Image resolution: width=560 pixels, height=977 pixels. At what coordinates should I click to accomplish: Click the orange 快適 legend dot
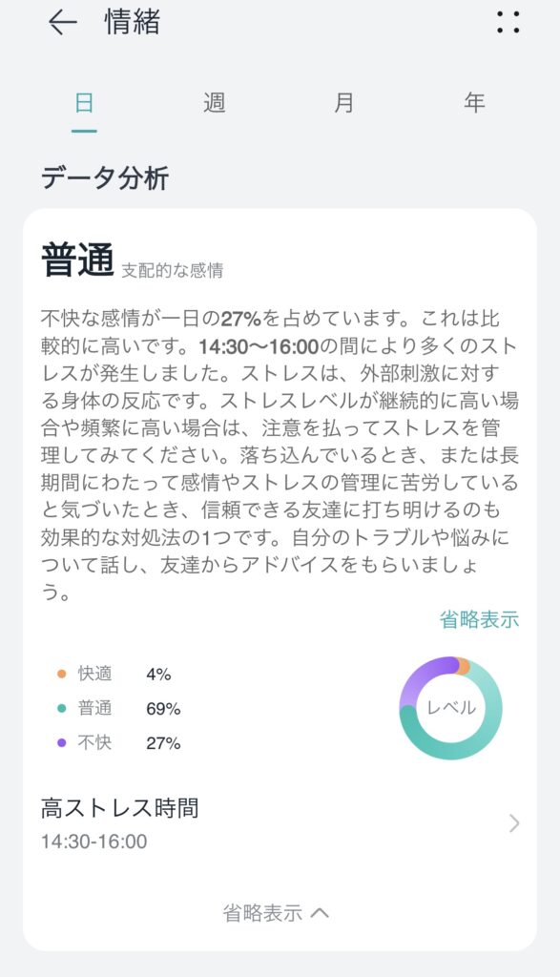tap(61, 674)
